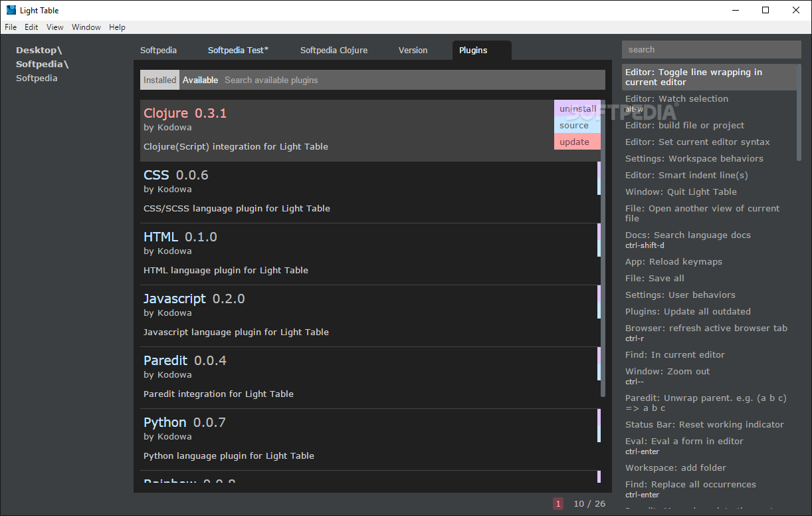The width and height of the screenshot is (812, 516).
Task: Run Workspace: add folder command
Action: [710, 467]
